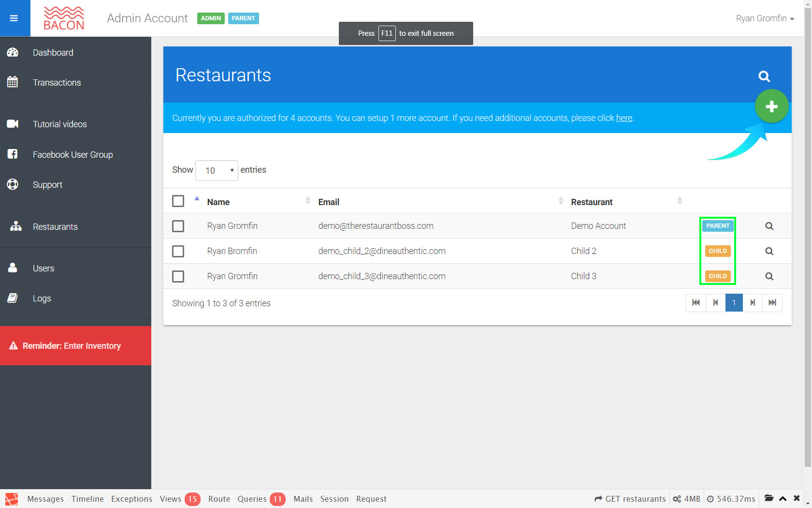
Task: Open the Ryan Gromfin user dropdown
Action: 765,18
